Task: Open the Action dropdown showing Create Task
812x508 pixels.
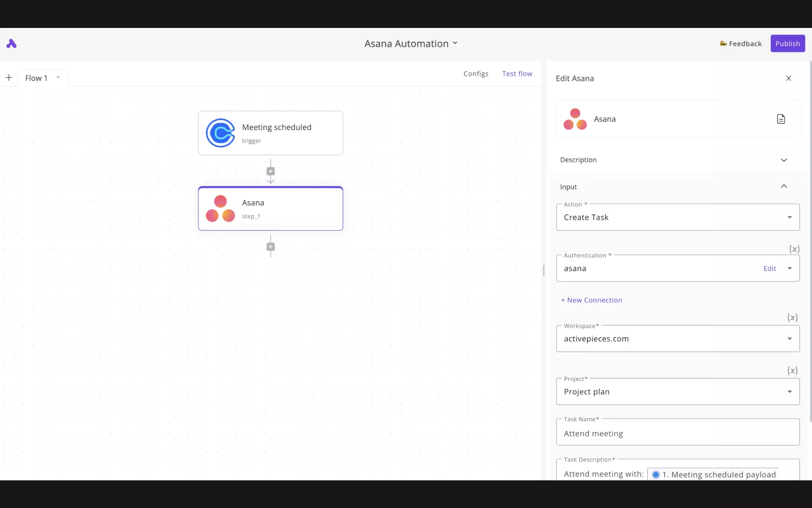Action: 678,217
